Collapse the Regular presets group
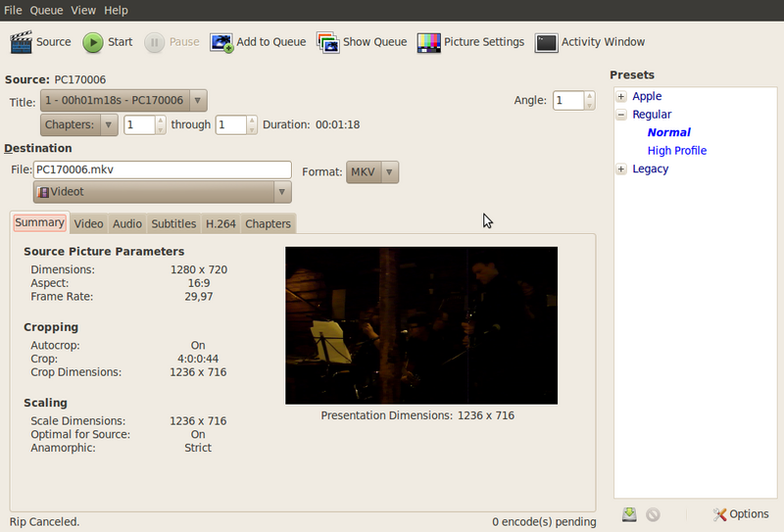Viewport: 784px width, 532px height. [x=621, y=115]
